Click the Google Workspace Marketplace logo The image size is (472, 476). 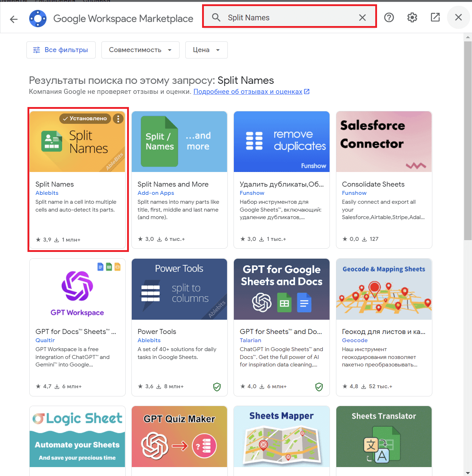point(38,19)
